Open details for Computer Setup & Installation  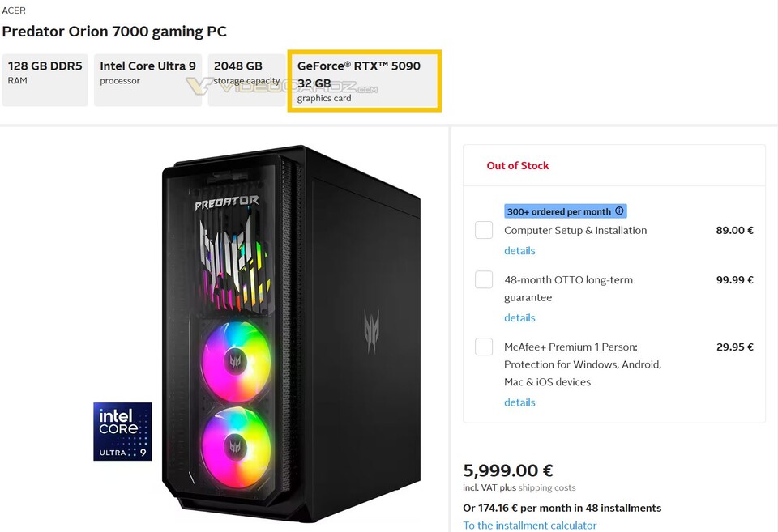point(519,251)
